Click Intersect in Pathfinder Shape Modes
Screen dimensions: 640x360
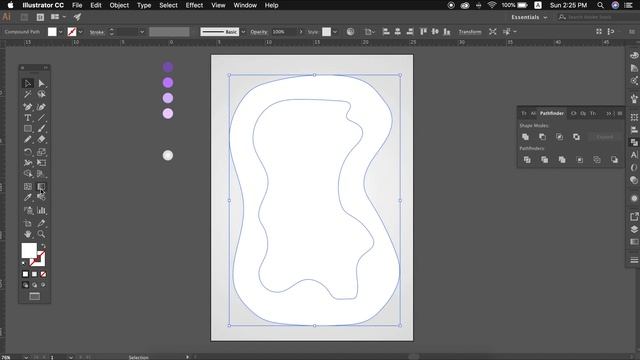click(560, 137)
